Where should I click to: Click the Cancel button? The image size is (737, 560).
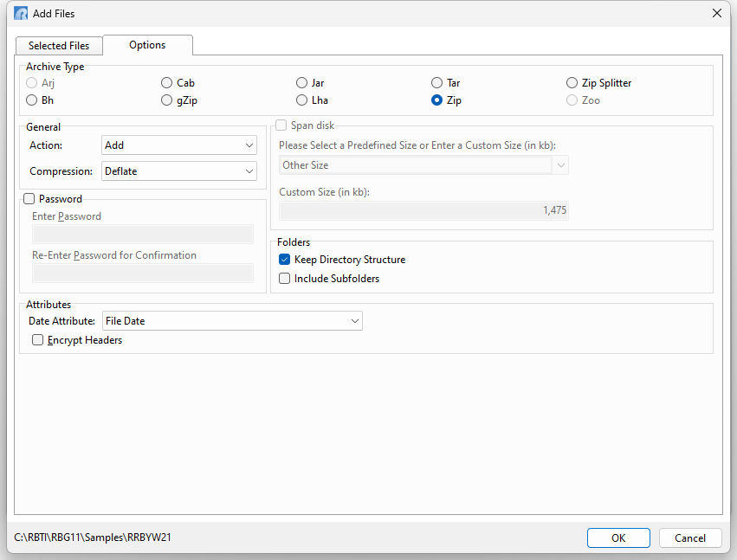pos(690,537)
